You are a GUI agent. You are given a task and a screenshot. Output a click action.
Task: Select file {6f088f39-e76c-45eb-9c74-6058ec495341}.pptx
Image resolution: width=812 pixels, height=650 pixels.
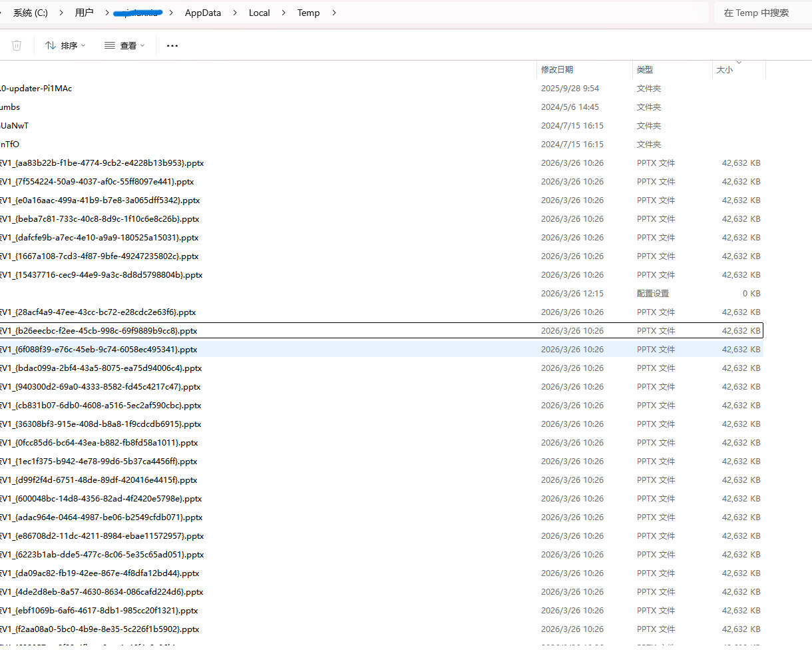point(381,349)
